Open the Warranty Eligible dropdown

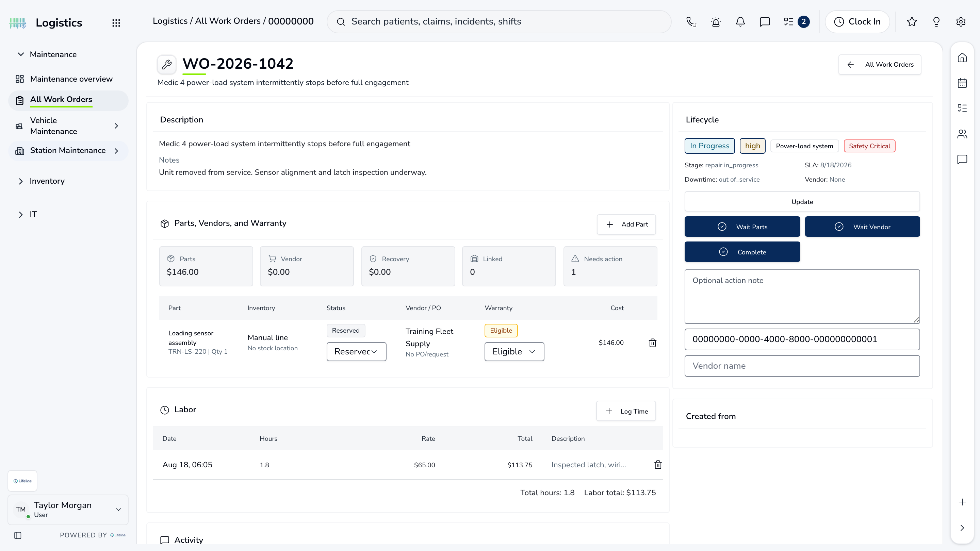point(514,351)
